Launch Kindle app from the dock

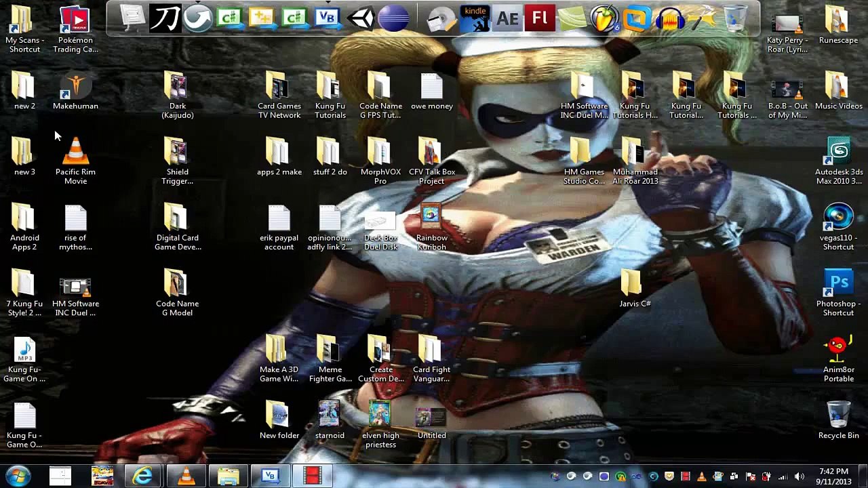click(x=475, y=18)
